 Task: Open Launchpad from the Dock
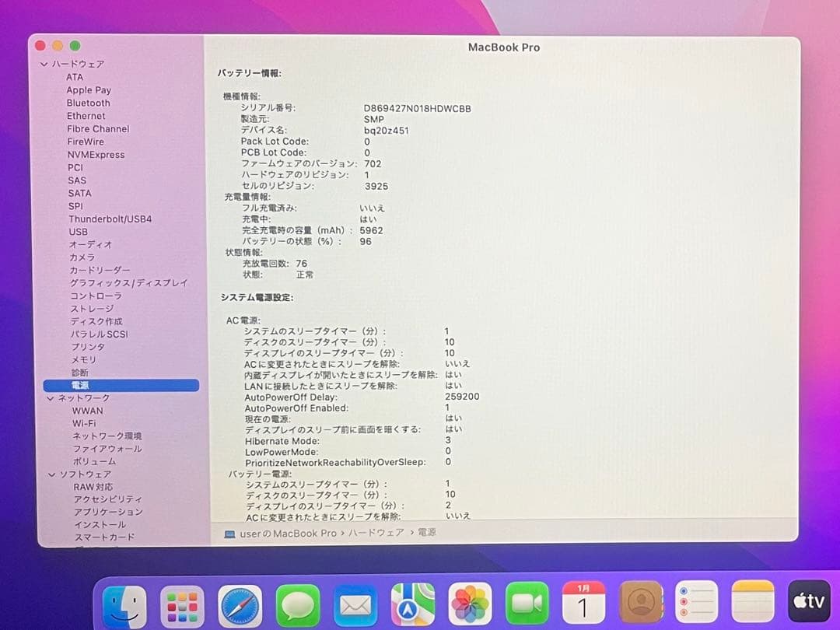181,605
